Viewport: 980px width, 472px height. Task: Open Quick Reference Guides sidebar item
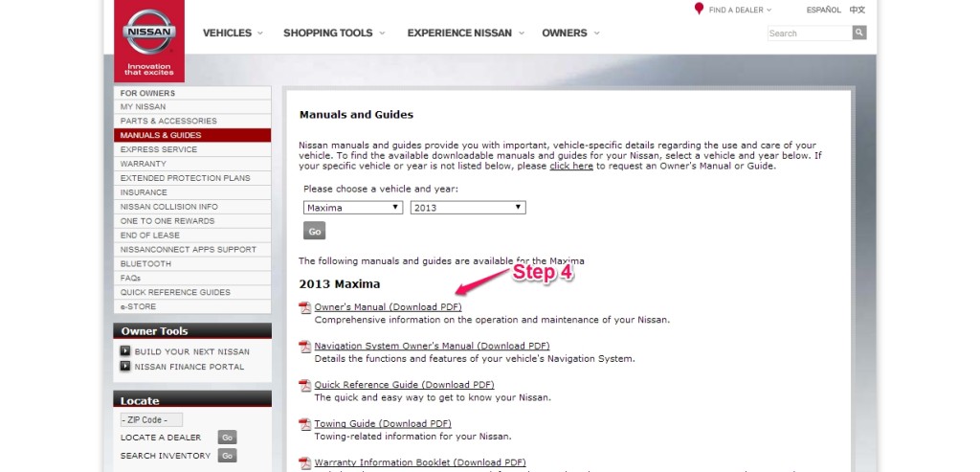click(192, 292)
